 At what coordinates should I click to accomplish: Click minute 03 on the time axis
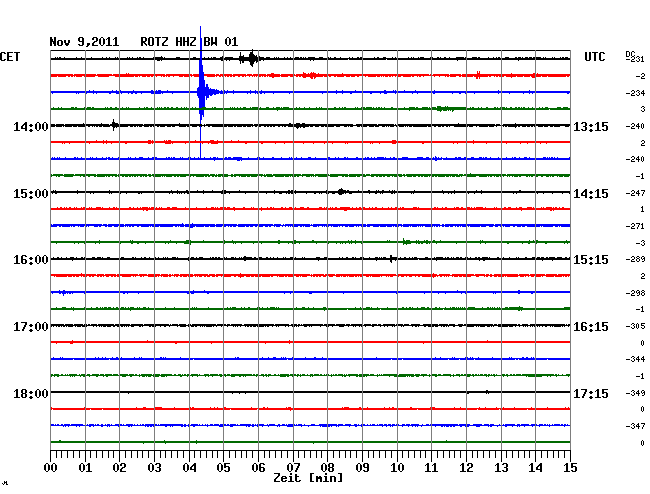154,468
